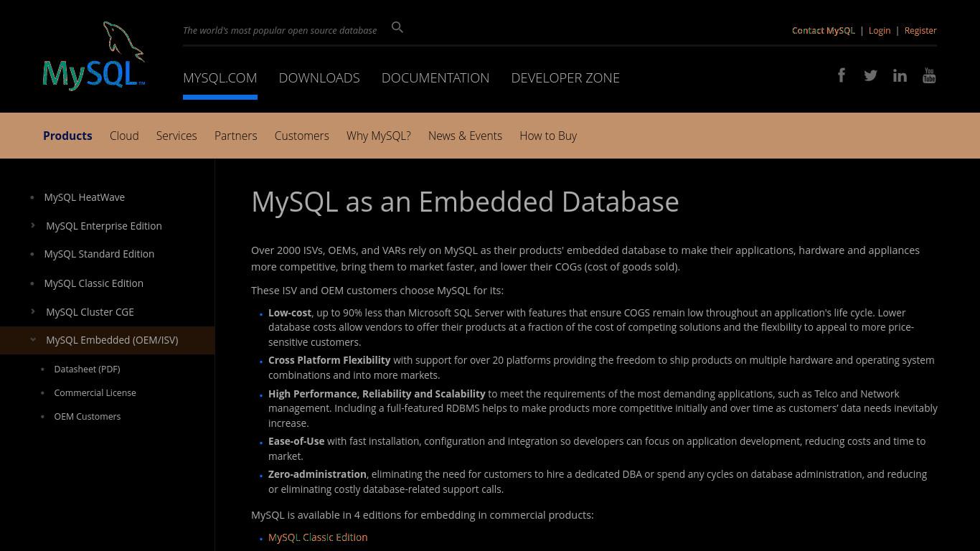Open MySQL Standard Edition in sidebar
Screen dimensions: 980x551
tap(99, 254)
